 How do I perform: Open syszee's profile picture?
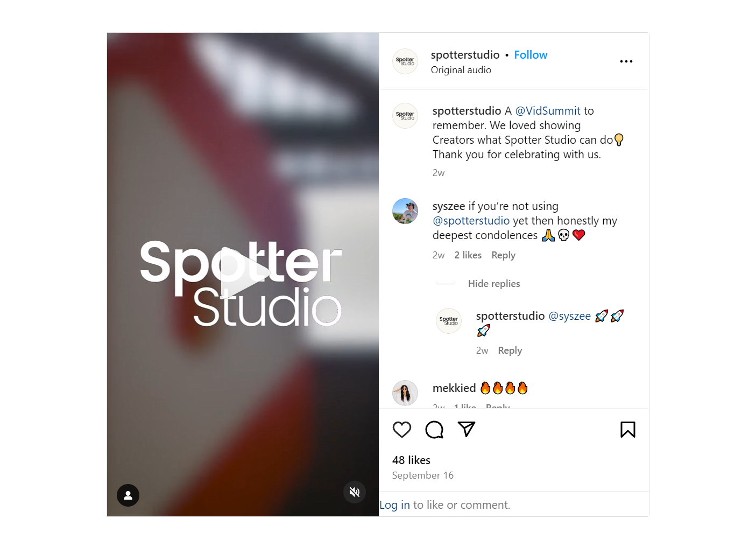tap(405, 211)
